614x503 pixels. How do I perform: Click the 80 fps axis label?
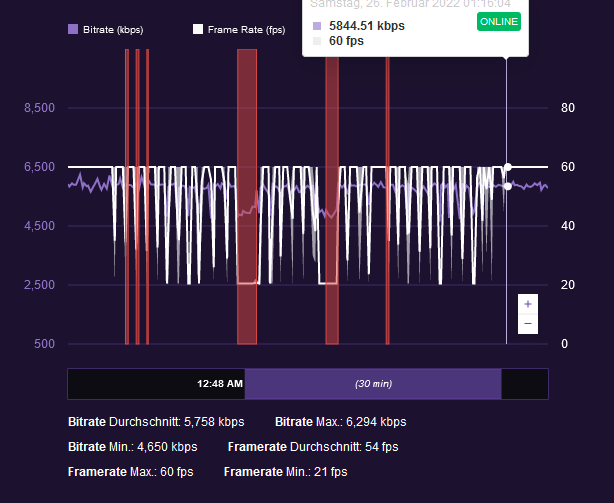(568, 108)
